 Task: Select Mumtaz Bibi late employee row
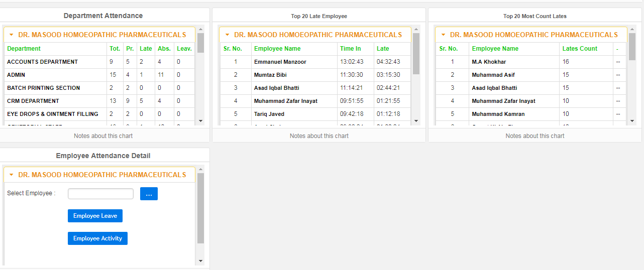point(315,75)
